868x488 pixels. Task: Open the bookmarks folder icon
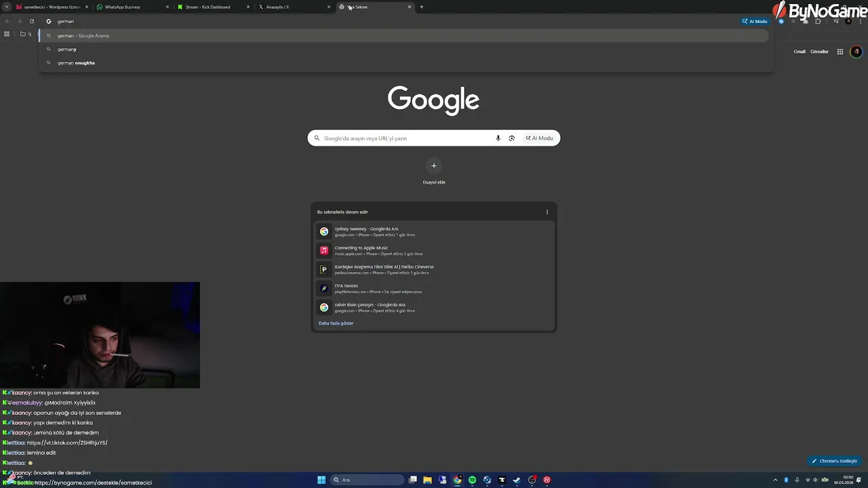coord(22,34)
